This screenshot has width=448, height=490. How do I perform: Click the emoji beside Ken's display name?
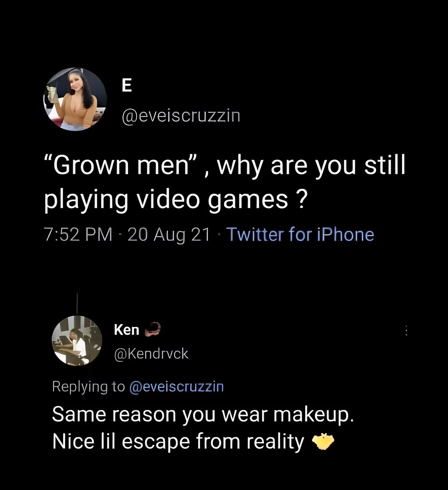tap(152, 329)
